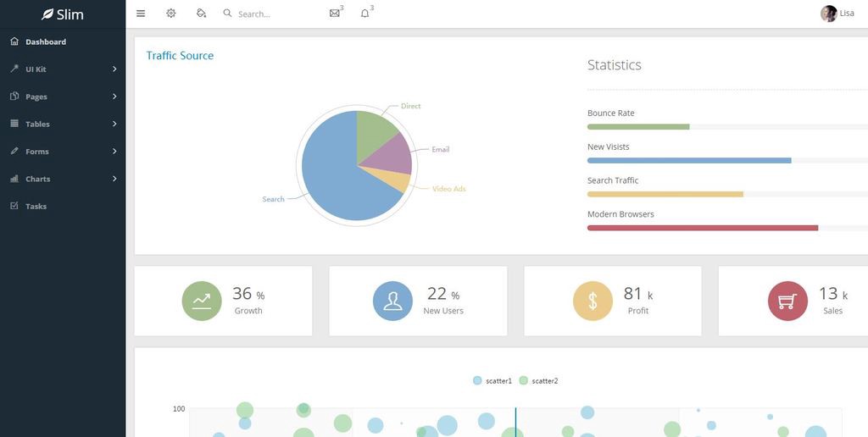Click the 13 k Sales value
868x437 pixels.
(x=832, y=294)
